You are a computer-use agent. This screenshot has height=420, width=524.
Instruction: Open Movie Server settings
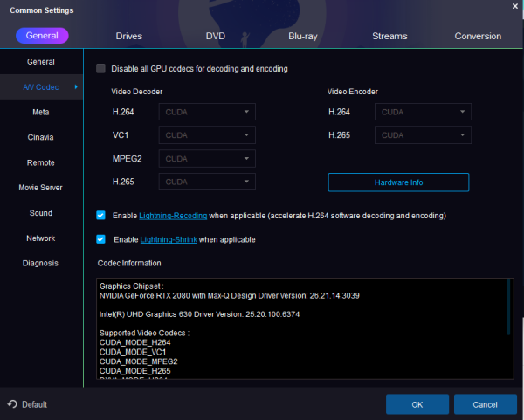coord(41,188)
